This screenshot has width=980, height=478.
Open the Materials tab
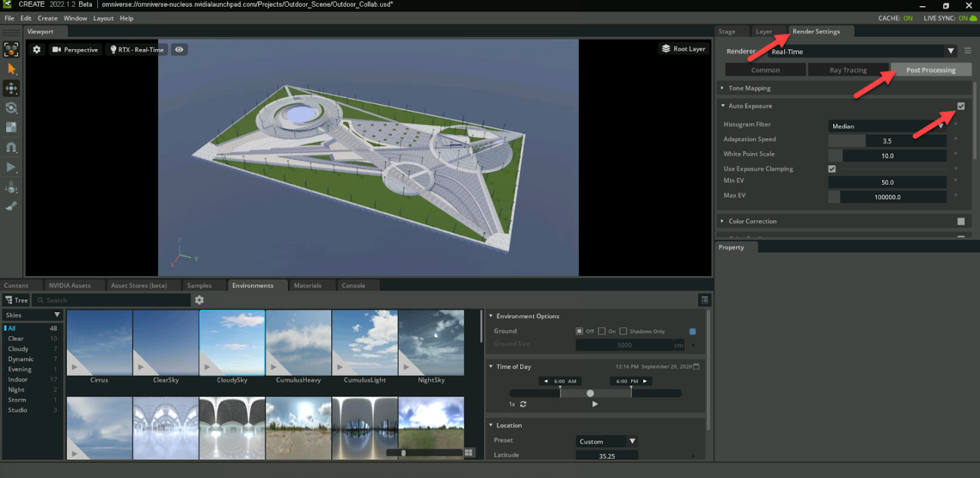tap(308, 286)
